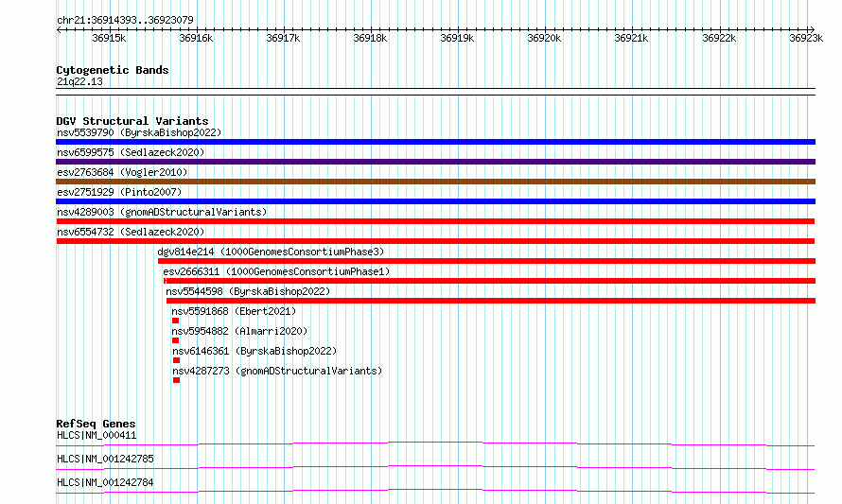Click the 36919k ruler tick label
Viewport: 842px width, 504px height.
click(457, 38)
